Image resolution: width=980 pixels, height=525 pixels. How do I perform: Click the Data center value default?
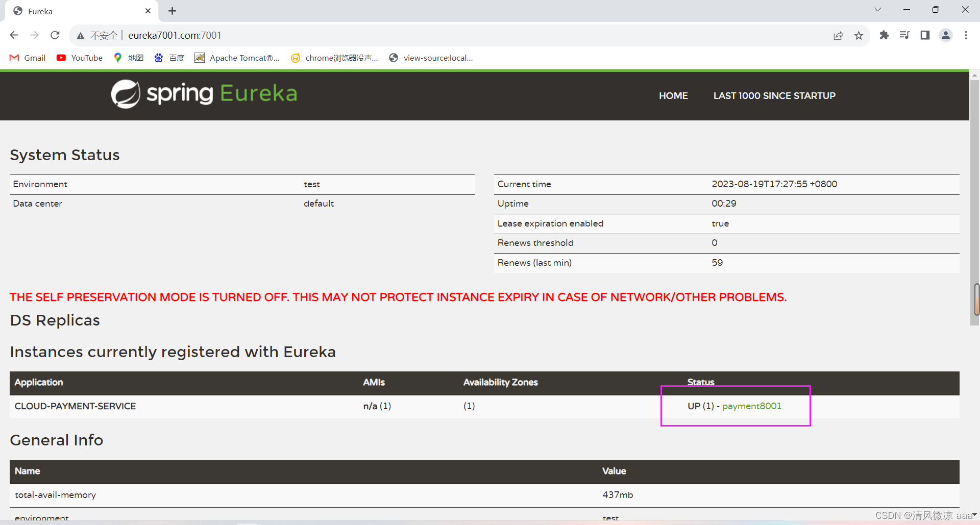click(318, 204)
